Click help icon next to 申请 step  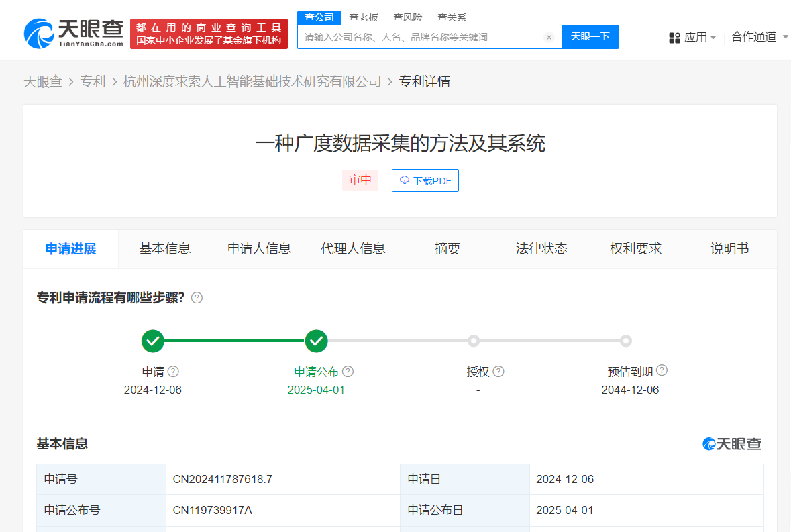pos(173,372)
